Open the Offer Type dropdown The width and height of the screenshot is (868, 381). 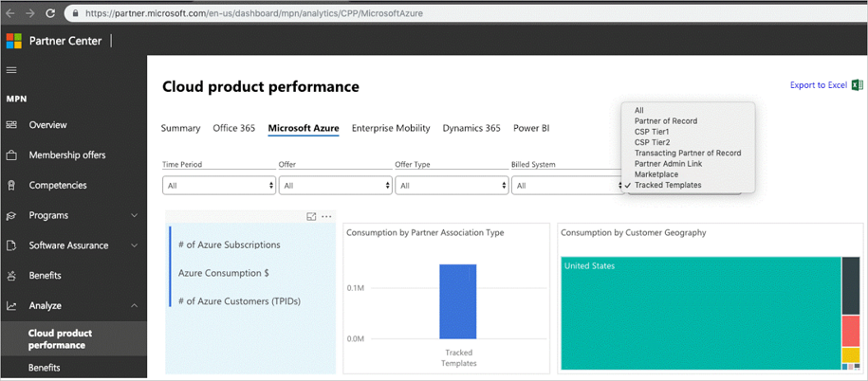452,186
